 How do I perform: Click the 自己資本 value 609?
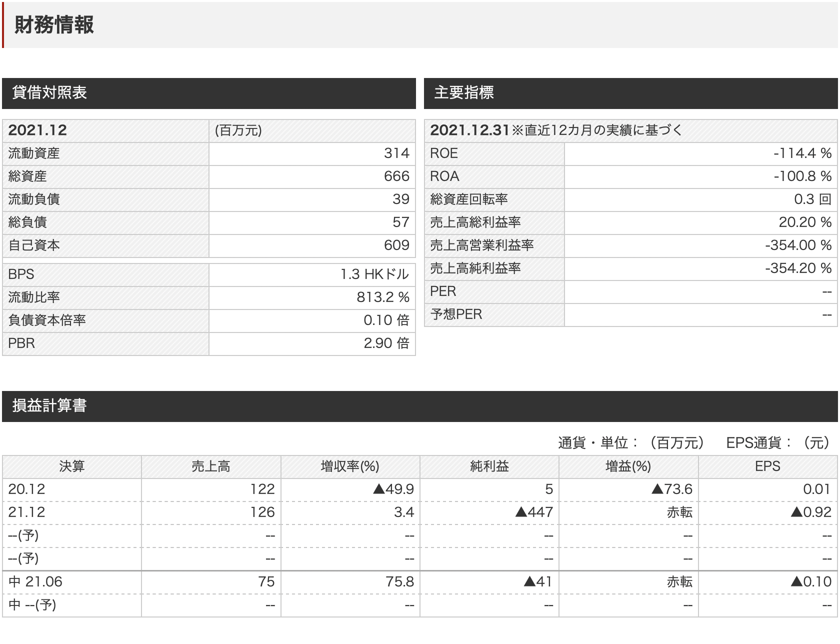396,245
